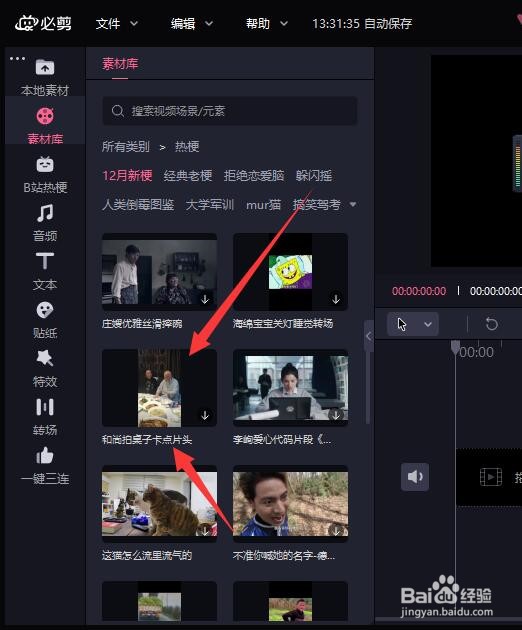The height and width of the screenshot is (630, 522).
Task: Select the 躲闪摇 category
Action: [314, 176]
